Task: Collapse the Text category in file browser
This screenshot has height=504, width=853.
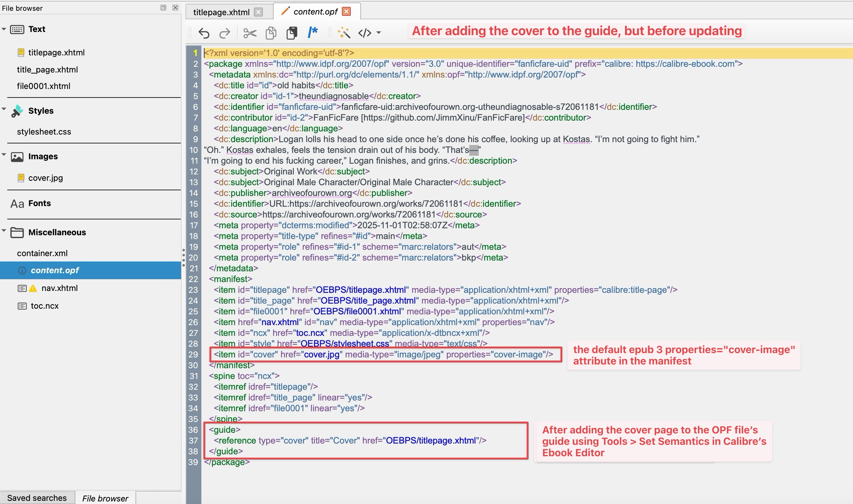Action: [4, 29]
